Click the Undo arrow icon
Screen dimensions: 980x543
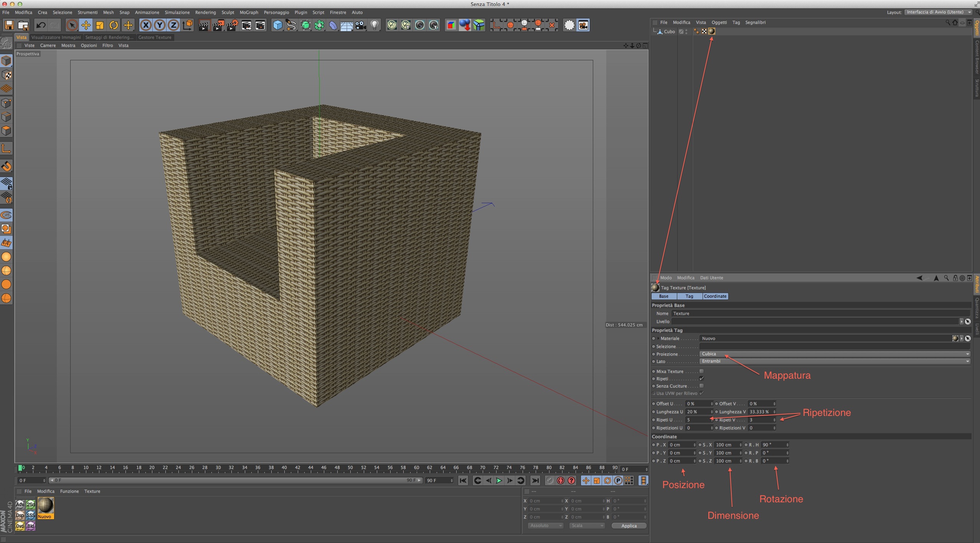41,25
